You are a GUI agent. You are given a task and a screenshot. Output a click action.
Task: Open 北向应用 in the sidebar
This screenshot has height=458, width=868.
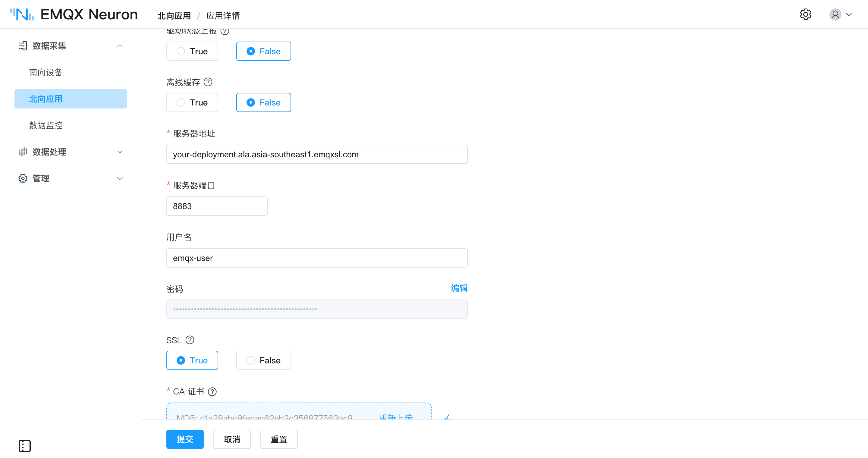coord(71,99)
